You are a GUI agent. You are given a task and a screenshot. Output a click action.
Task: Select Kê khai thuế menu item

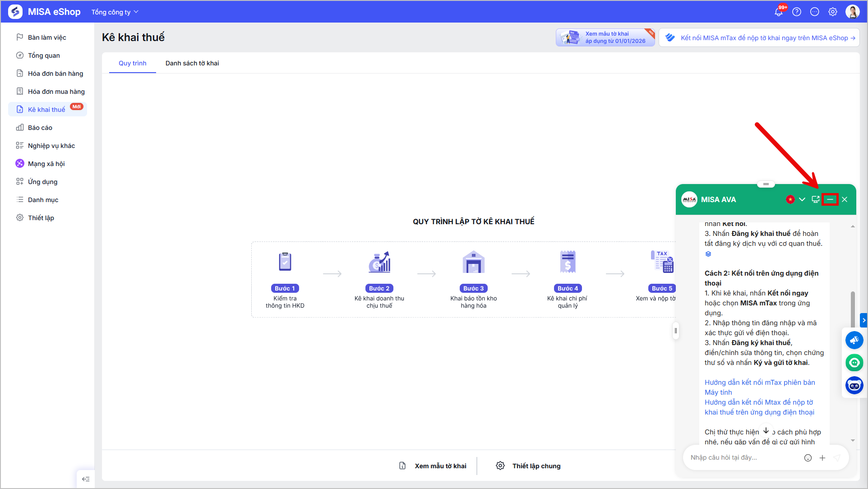pyautogui.click(x=47, y=110)
